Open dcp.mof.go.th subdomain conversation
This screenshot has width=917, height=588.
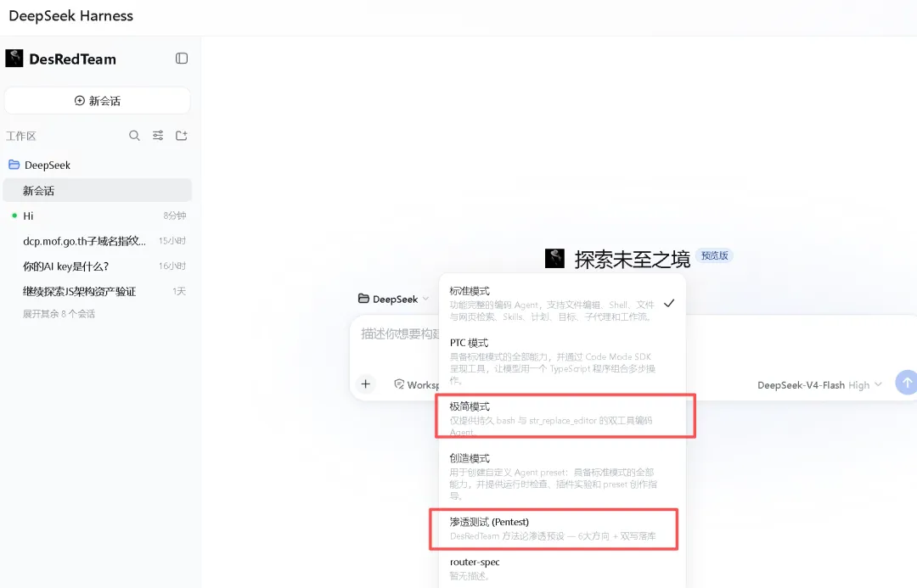pyautogui.click(x=97, y=241)
